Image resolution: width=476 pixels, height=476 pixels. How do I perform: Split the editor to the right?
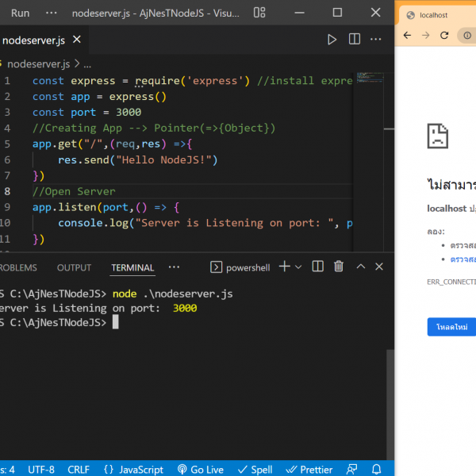(x=355, y=40)
